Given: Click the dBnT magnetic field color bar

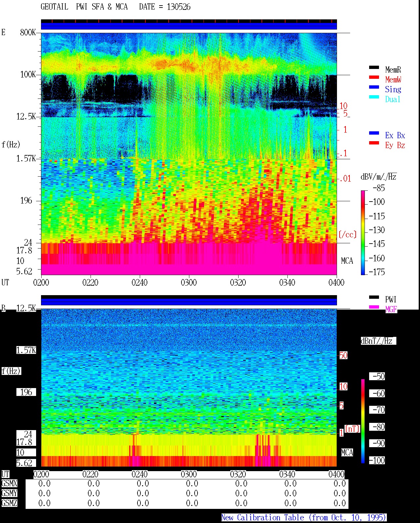Looking at the screenshot, I should (363, 421).
